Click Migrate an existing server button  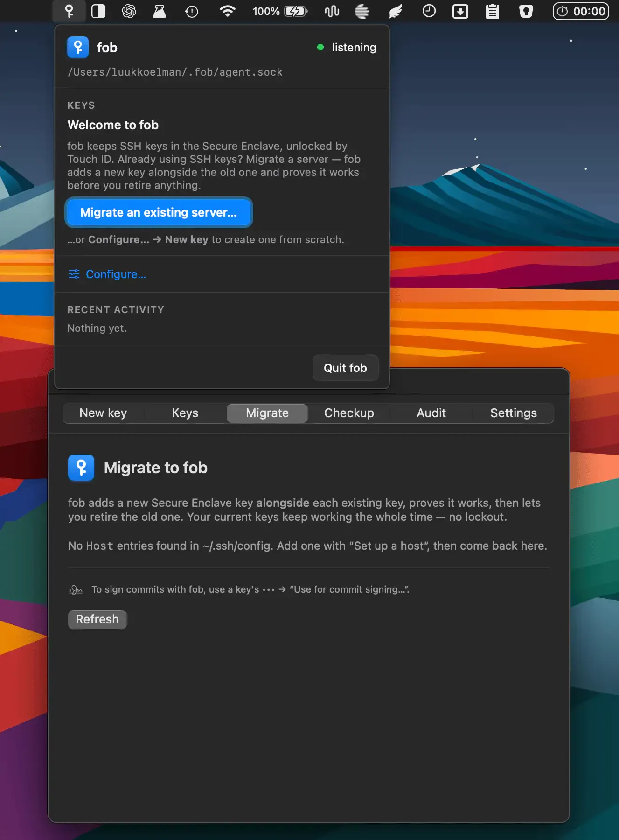[x=159, y=212]
